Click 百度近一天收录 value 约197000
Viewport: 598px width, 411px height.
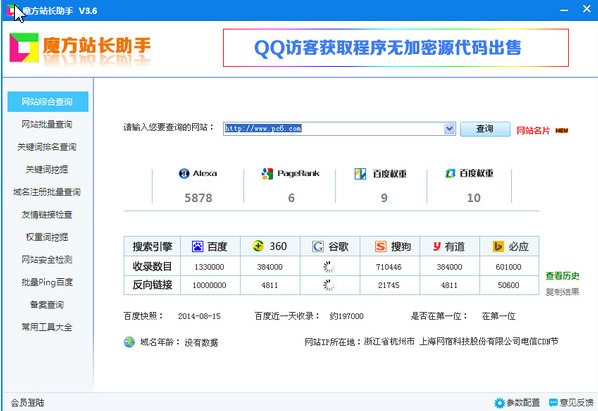[x=347, y=316]
